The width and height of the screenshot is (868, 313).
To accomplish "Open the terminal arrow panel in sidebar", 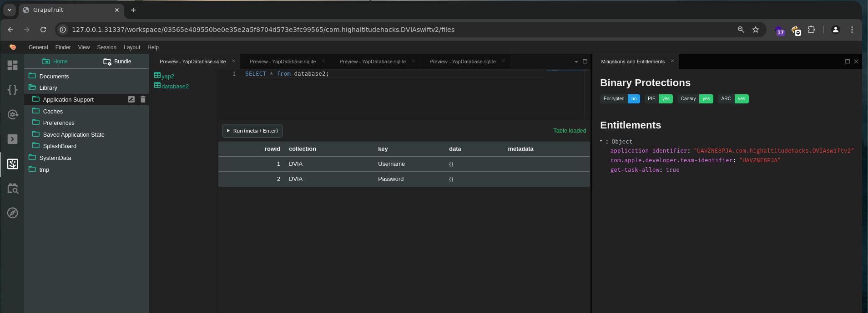I will [13, 139].
